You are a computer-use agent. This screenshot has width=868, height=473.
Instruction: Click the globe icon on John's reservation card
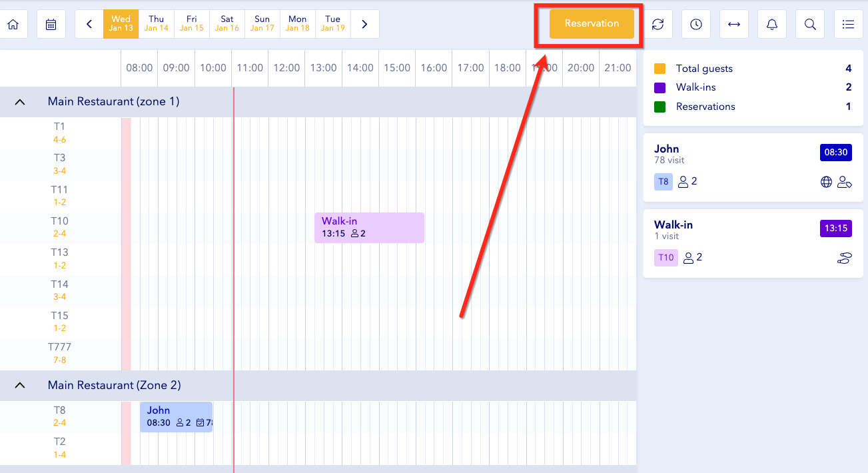coord(826,181)
